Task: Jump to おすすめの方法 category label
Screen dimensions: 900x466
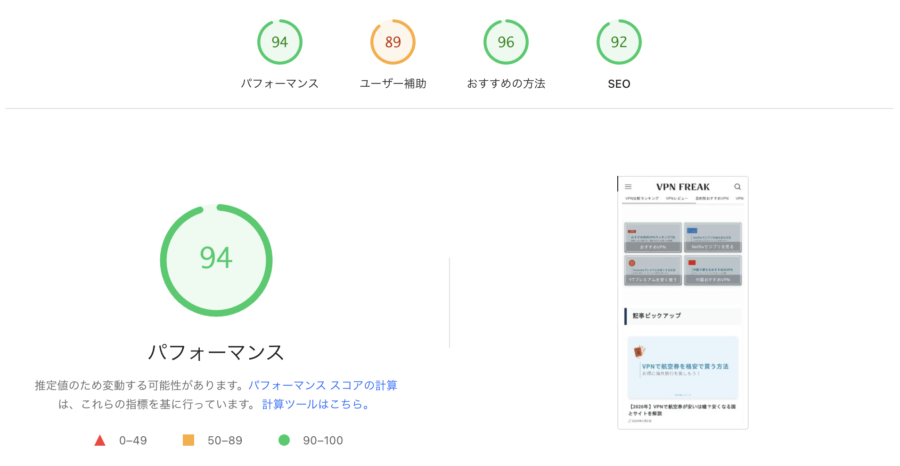Action: (x=506, y=84)
